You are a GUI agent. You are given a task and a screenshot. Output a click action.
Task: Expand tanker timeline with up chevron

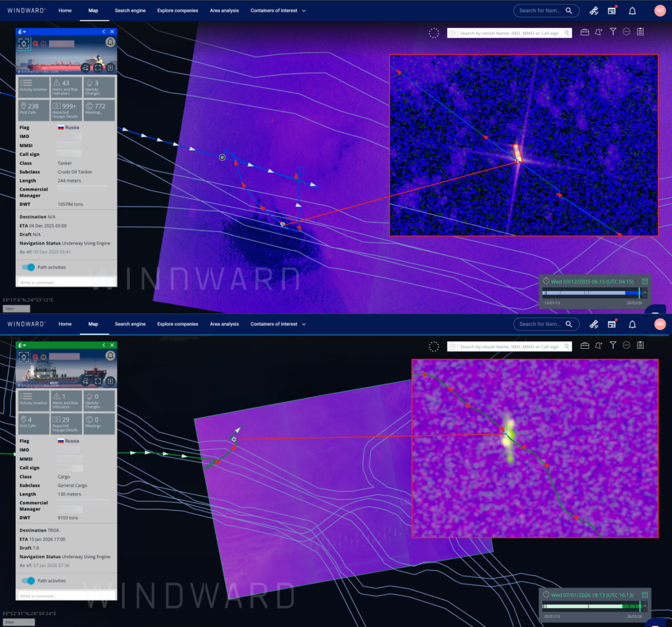[x=645, y=293]
